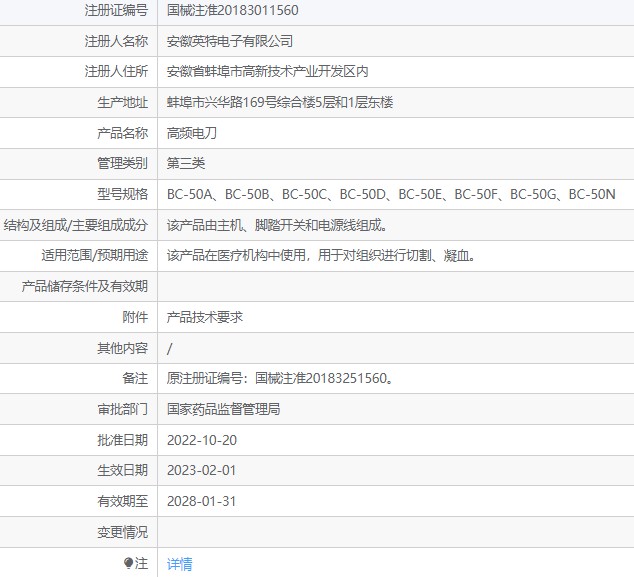This screenshot has width=634, height=577.
Task: Select remark 原注册证编号：国械注准20183251560
Action: point(280,378)
